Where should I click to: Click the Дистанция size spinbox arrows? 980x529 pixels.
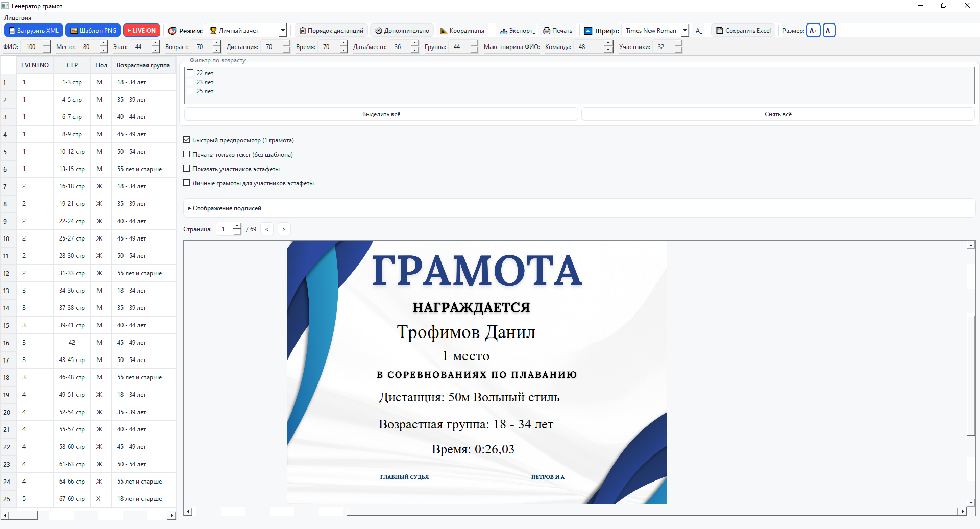[x=286, y=47]
